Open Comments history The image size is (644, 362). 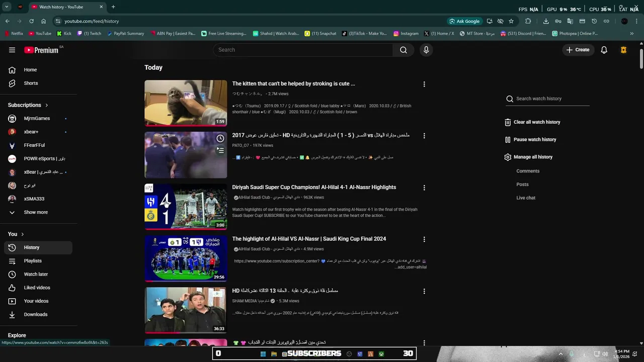[528, 171]
